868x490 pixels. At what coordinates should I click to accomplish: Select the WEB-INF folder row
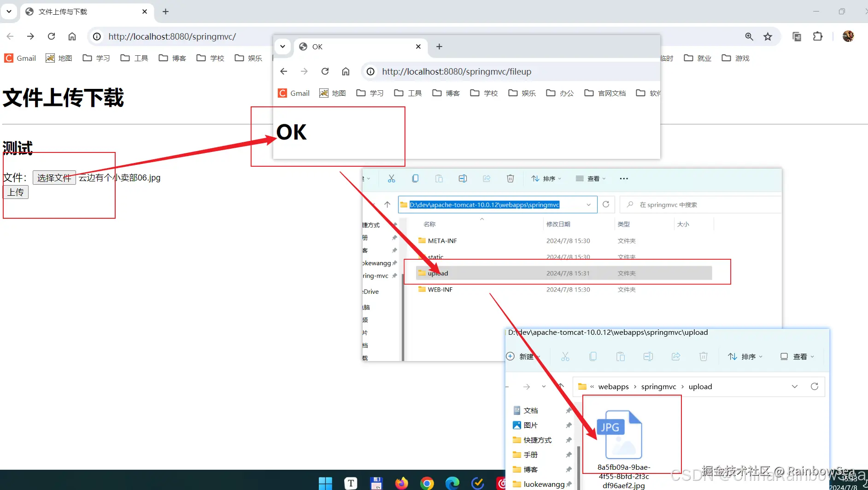point(564,290)
